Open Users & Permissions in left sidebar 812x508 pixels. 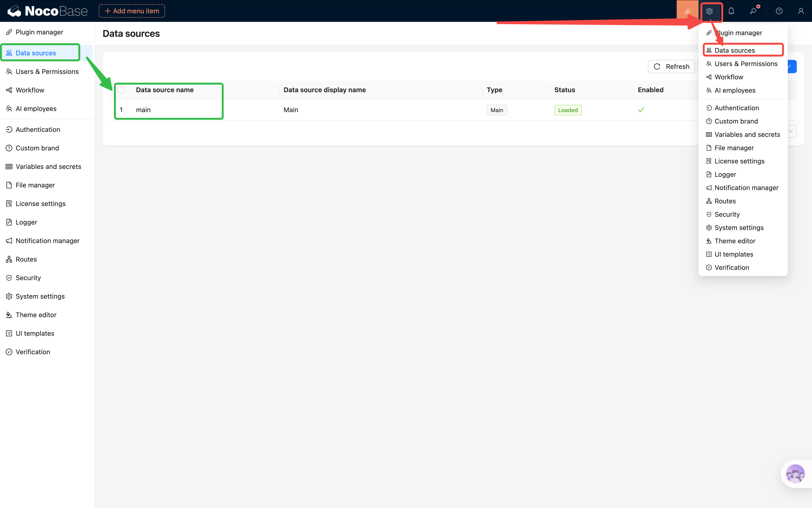coord(47,72)
